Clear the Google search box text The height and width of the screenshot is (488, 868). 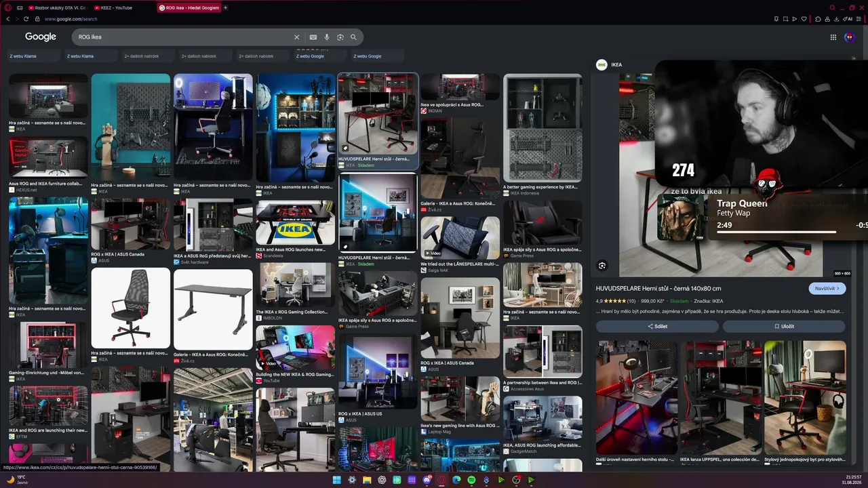pos(296,37)
